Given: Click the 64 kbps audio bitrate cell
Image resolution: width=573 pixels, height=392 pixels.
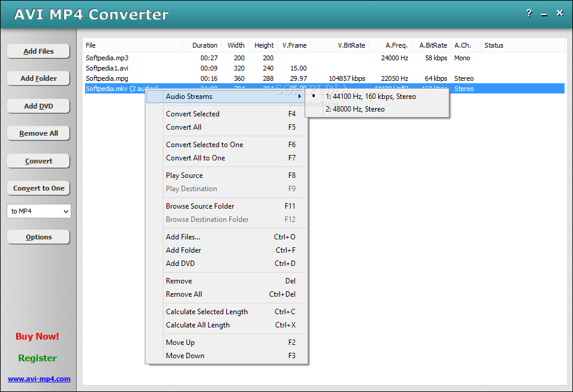Looking at the screenshot, I should click(x=436, y=78).
